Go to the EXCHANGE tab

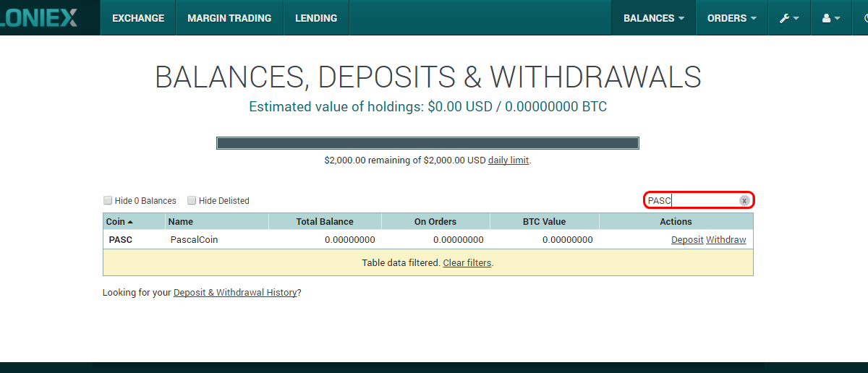pyautogui.click(x=138, y=18)
